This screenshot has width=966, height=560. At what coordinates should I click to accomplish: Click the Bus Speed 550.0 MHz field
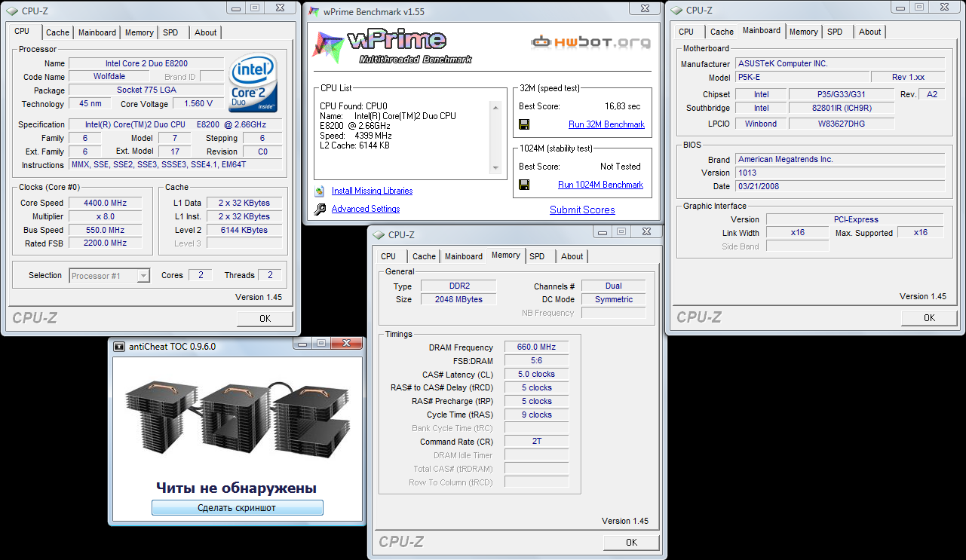[x=106, y=231]
